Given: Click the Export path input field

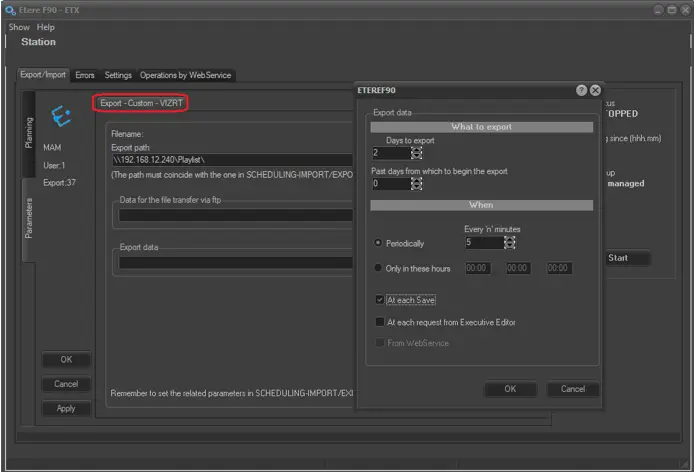Looking at the screenshot, I should point(232,160).
